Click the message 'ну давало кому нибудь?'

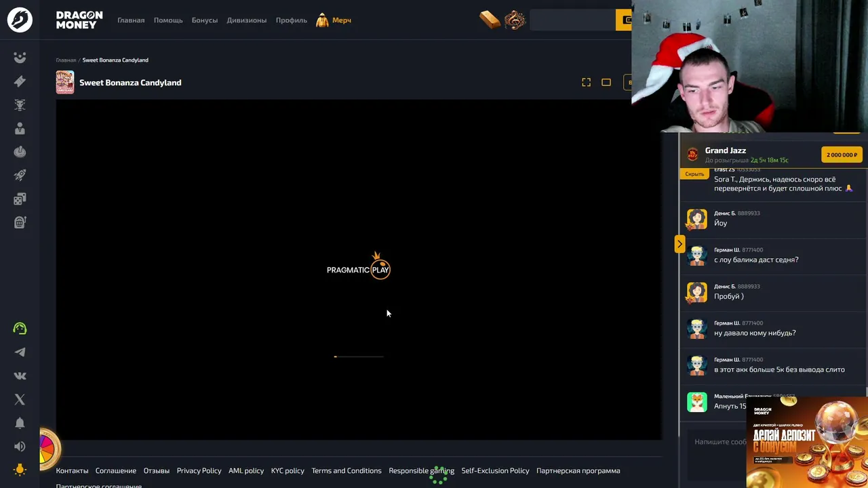point(755,333)
